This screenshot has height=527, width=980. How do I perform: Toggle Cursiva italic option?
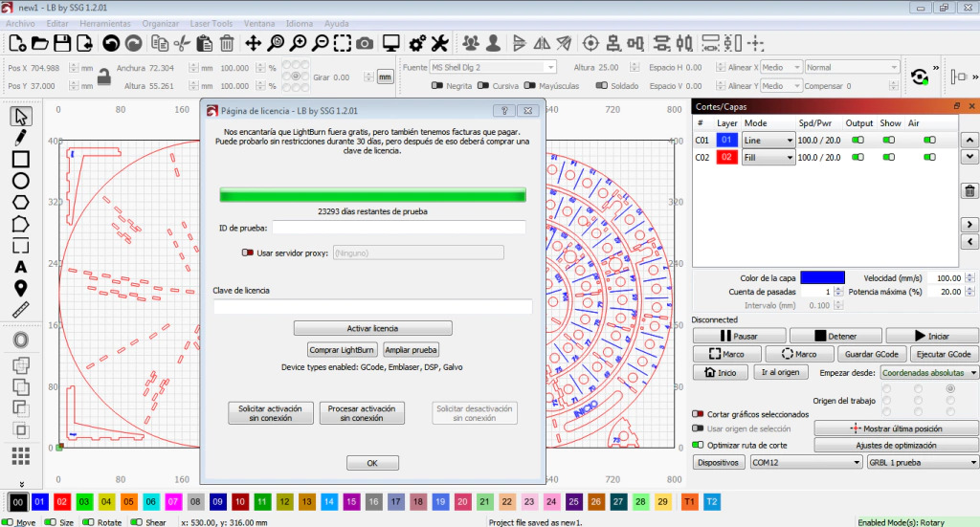point(483,85)
